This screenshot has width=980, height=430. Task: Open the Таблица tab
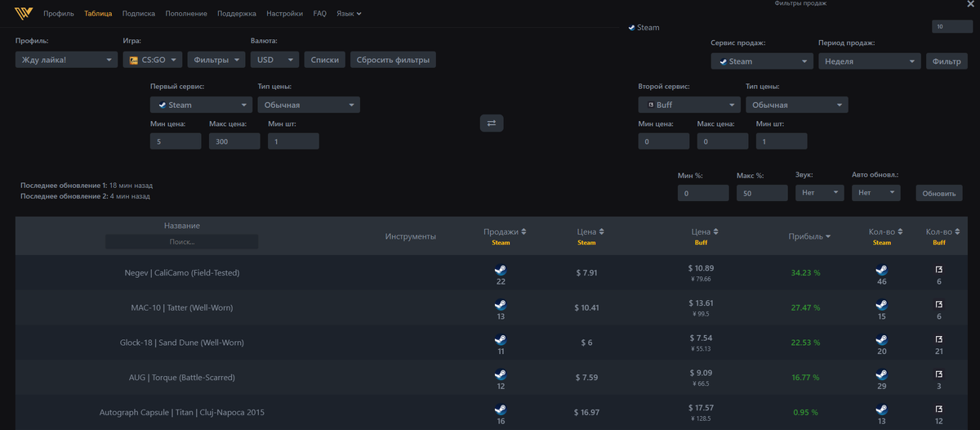98,14
